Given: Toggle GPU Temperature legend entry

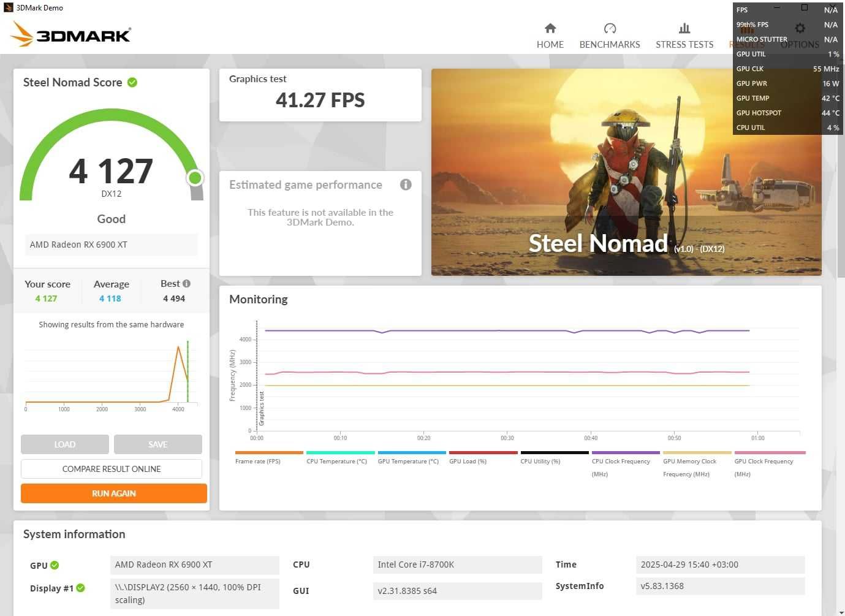Looking at the screenshot, I should click(412, 458).
